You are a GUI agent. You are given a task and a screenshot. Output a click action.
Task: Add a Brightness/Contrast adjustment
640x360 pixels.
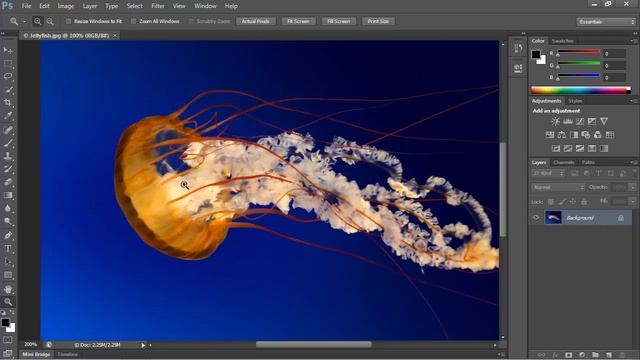(556, 121)
